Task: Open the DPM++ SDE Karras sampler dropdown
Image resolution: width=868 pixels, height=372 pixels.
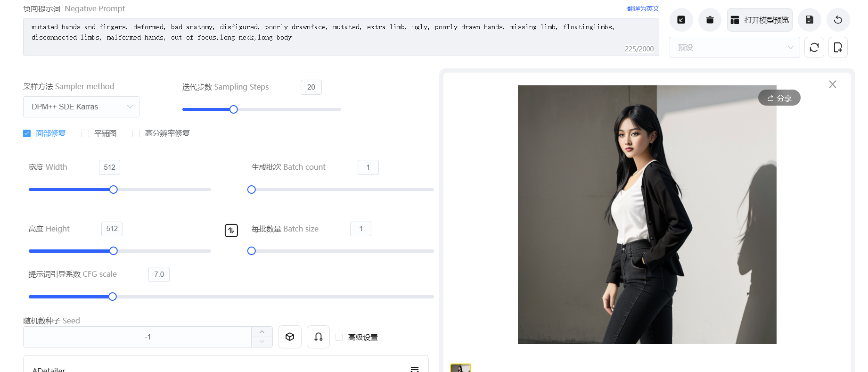Action: pyautogui.click(x=81, y=107)
